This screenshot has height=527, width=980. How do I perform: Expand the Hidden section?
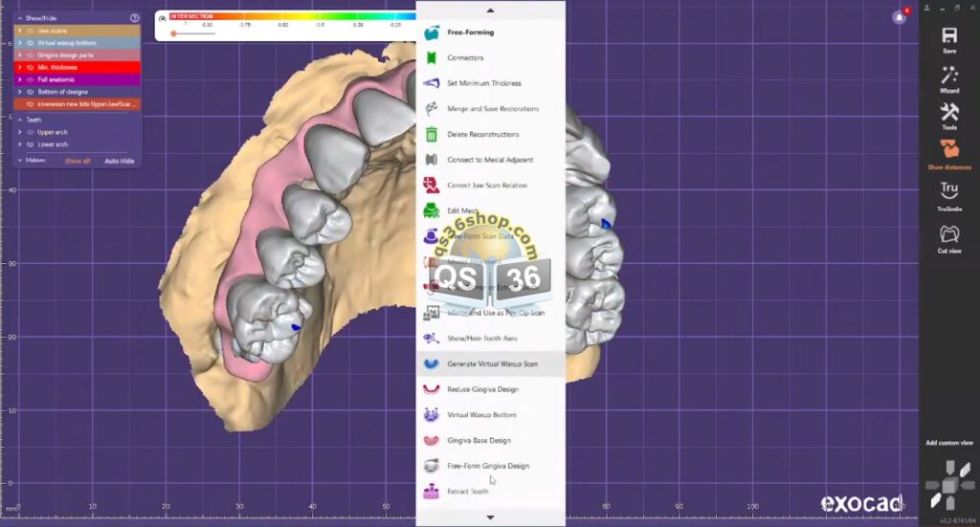click(20, 161)
